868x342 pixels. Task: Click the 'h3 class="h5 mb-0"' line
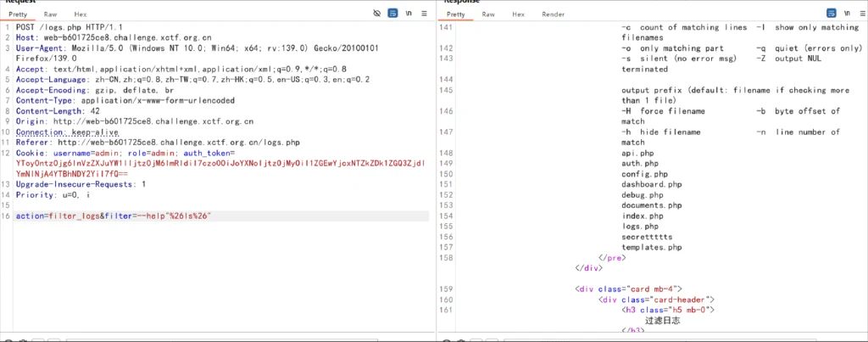click(668, 311)
